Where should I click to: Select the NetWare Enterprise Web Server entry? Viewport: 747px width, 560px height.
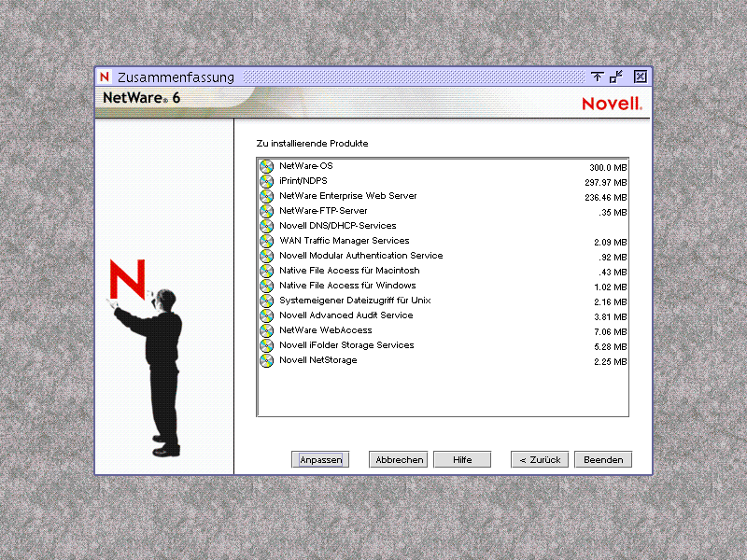tap(443, 196)
